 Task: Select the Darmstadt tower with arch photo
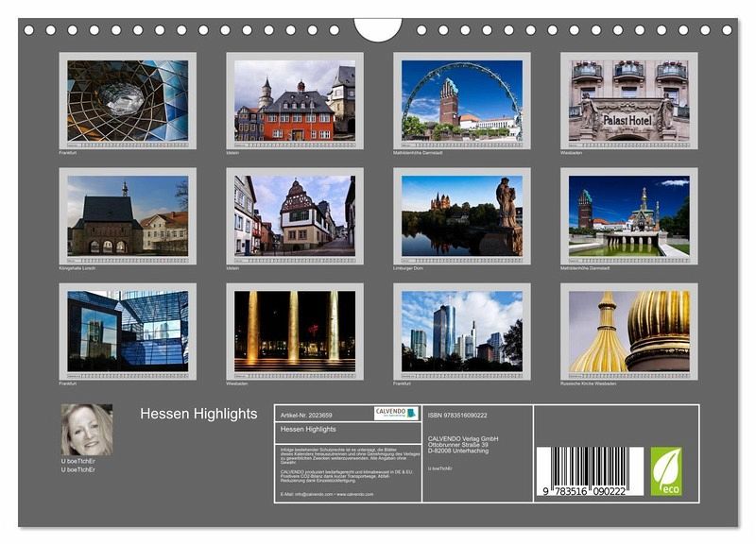pyautogui.click(x=461, y=100)
